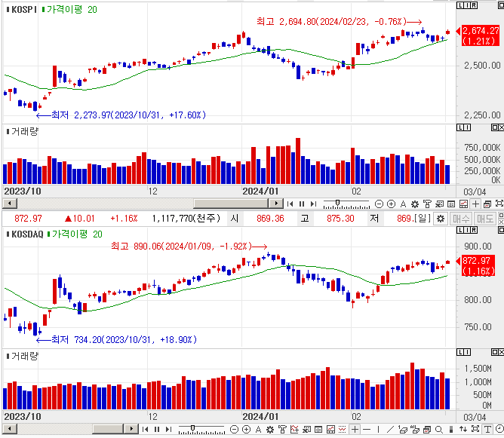Click the '최저 734.20' low annotation
This screenshot has width=504, height=438.
tap(116, 340)
